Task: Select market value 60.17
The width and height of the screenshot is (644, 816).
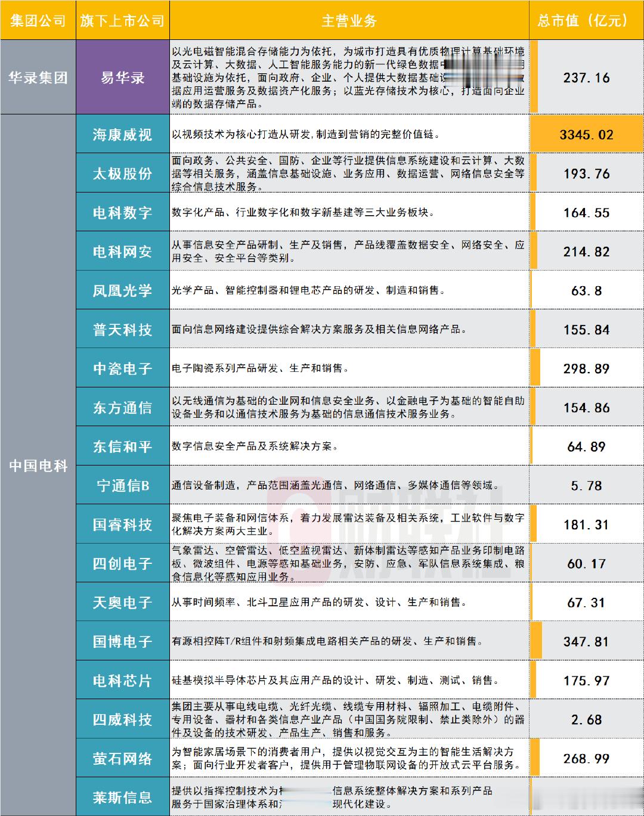Action: [587, 564]
